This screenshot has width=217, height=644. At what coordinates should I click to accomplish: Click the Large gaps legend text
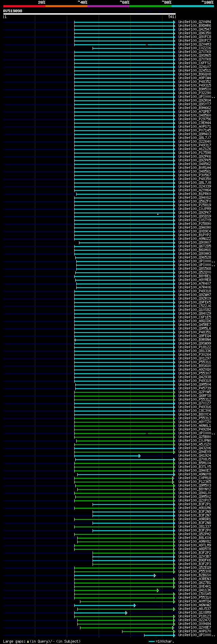42,641
